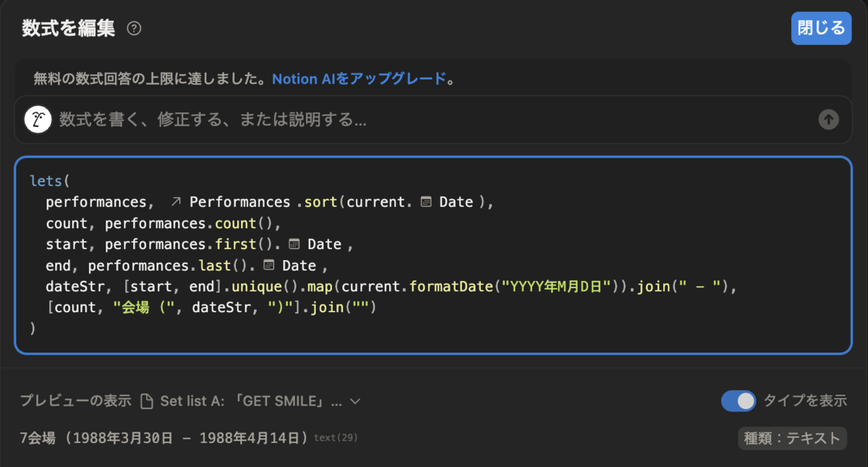Expand the preview page chevron
The image size is (868, 467).
click(354, 401)
